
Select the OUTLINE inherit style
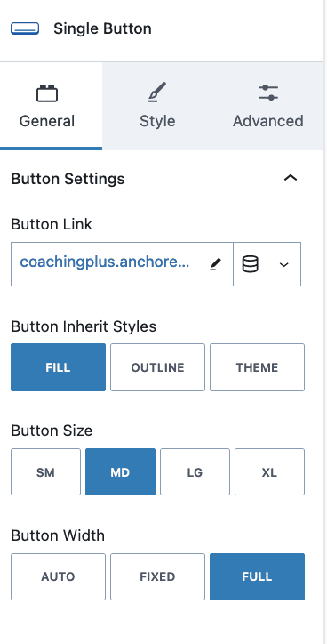[157, 367]
